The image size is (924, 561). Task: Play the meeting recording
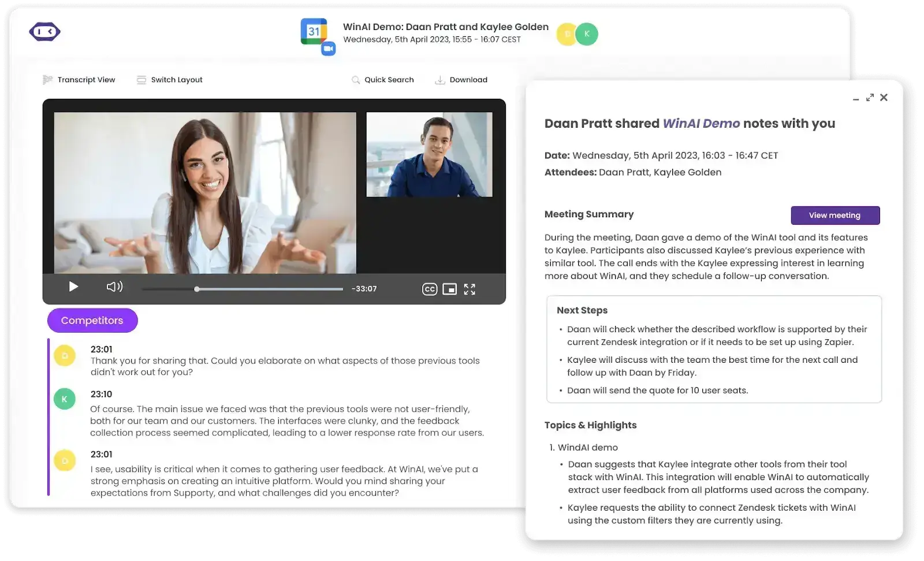pyautogui.click(x=73, y=287)
